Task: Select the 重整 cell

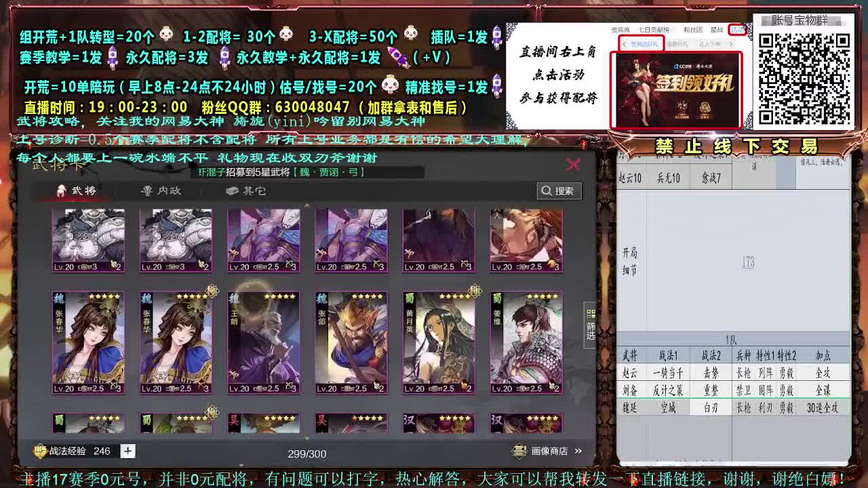Action: (711, 390)
